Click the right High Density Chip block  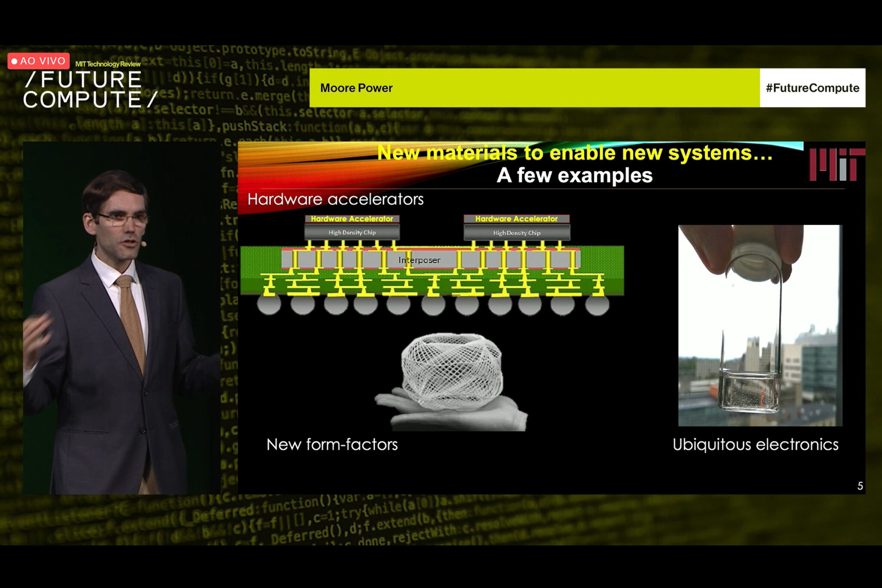coord(516,233)
